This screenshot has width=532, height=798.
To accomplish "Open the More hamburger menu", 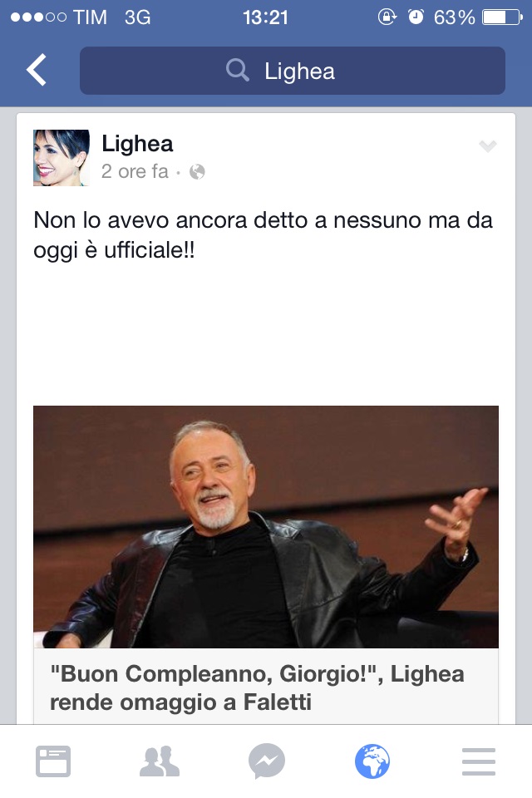I will 479,761.
